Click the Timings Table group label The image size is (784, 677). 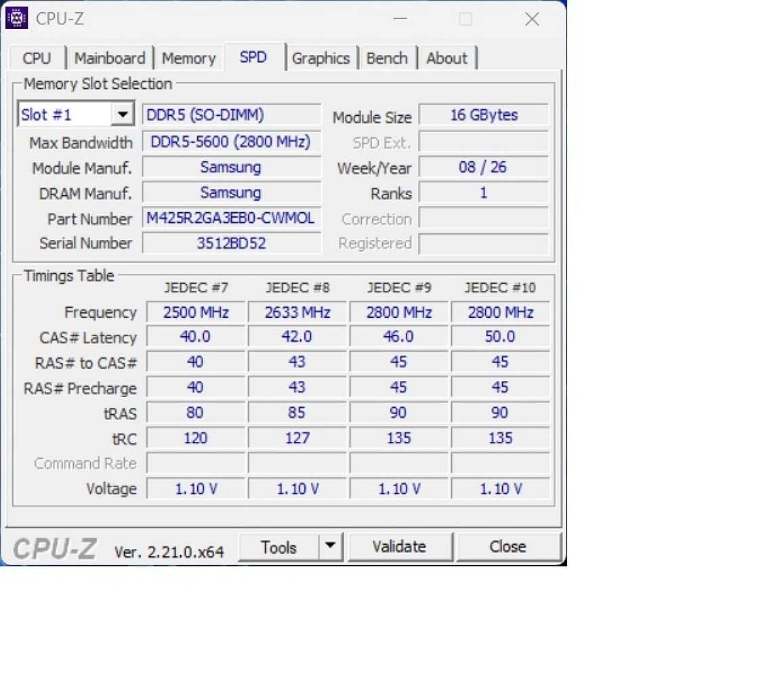[69, 276]
